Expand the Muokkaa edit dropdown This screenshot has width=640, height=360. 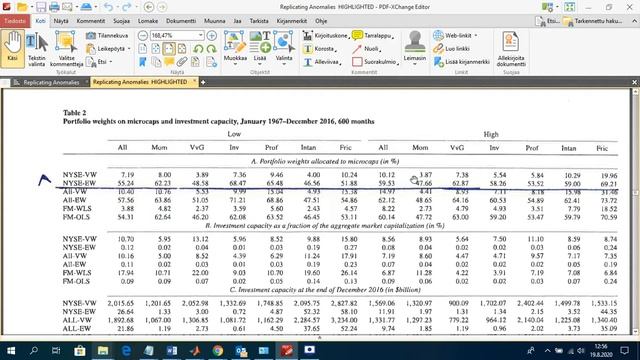coord(235,64)
